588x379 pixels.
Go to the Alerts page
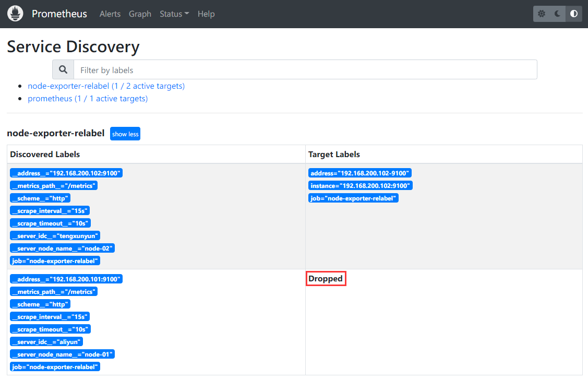pyautogui.click(x=110, y=14)
